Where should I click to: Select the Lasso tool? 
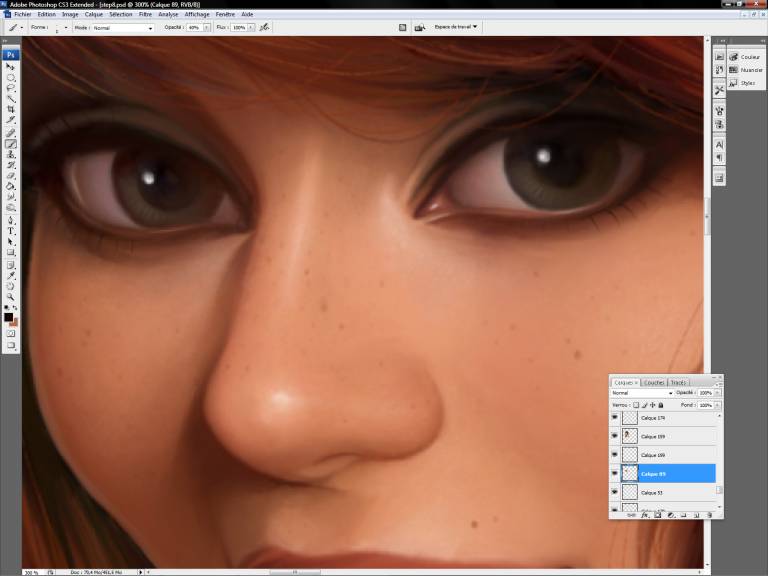click(x=11, y=88)
